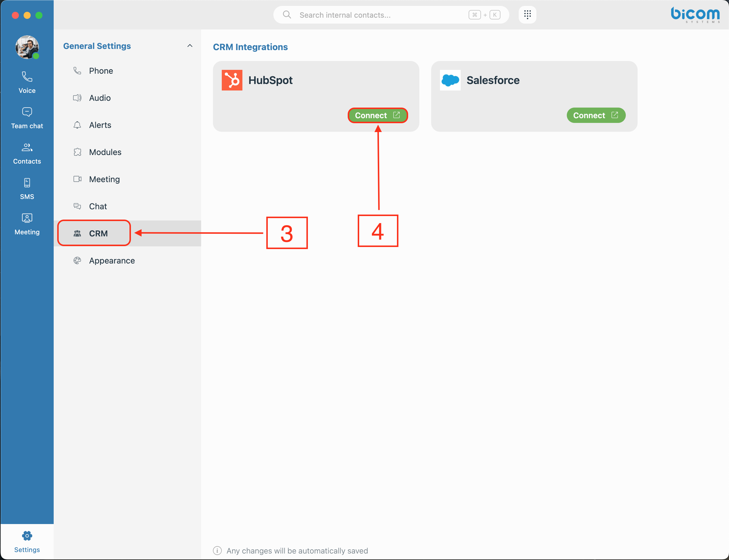Image resolution: width=729 pixels, height=560 pixels.
Task: Open Modules settings
Action: [x=127, y=152]
